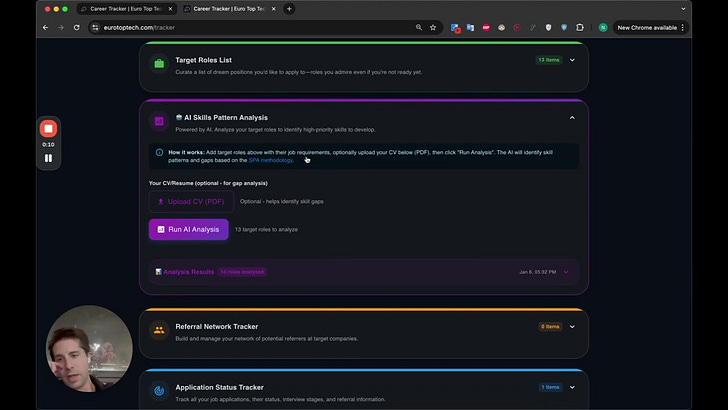Open the first extension icon with red badge
Screen dimensions: 728x410
pos(455,28)
